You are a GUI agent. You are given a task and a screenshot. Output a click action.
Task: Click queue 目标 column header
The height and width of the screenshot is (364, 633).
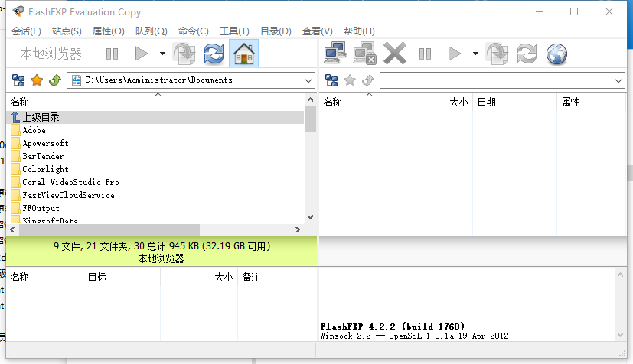pos(122,277)
